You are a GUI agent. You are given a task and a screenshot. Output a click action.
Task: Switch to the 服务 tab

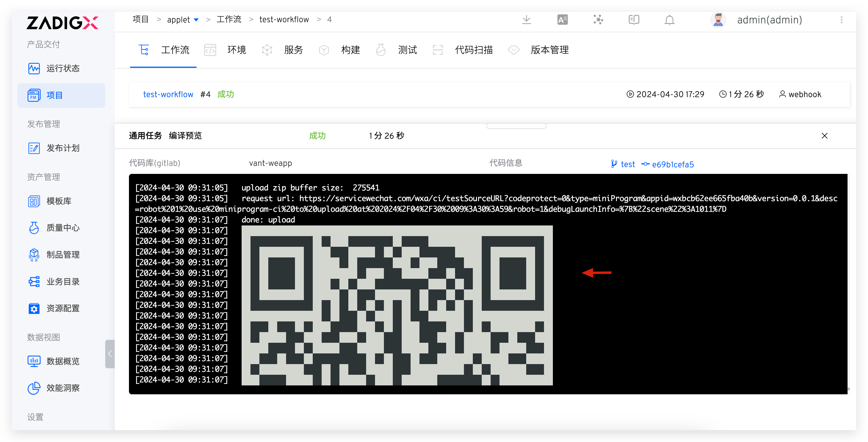(283, 50)
